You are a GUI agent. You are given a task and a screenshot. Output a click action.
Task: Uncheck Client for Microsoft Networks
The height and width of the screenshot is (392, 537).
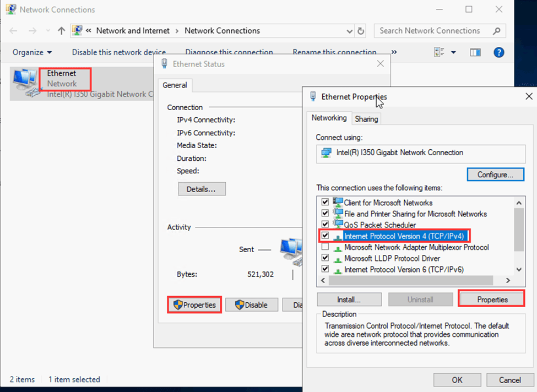pyautogui.click(x=325, y=203)
